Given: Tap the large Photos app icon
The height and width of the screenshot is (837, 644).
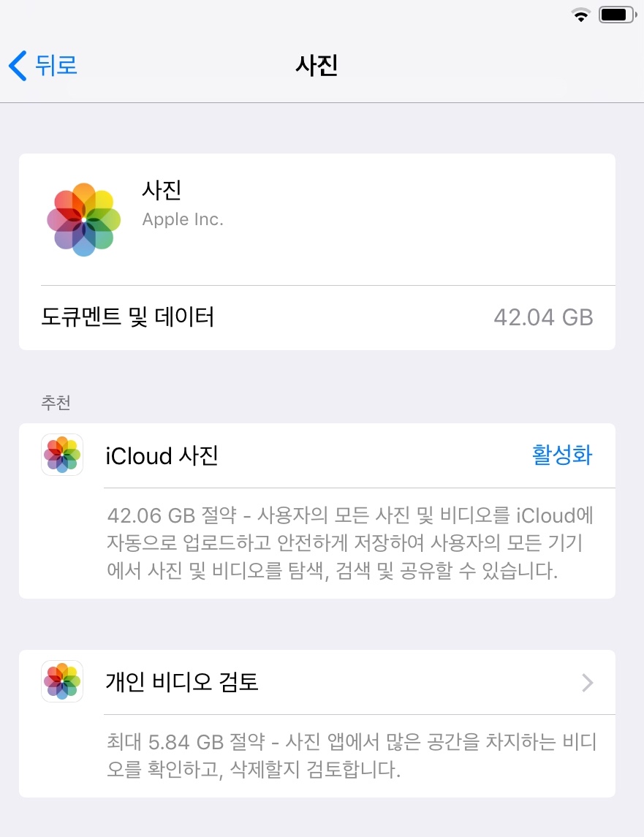Looking at the screenshot, I should 83,219.
